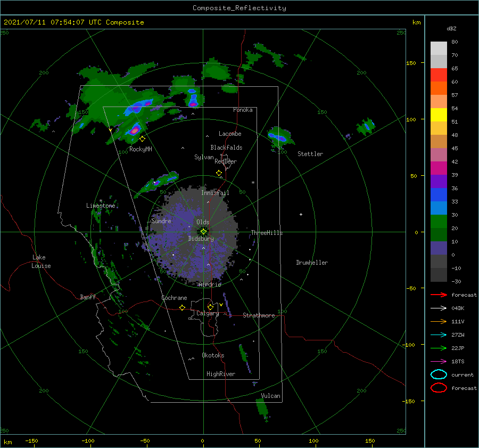Click the Airdrie town label

210,284
